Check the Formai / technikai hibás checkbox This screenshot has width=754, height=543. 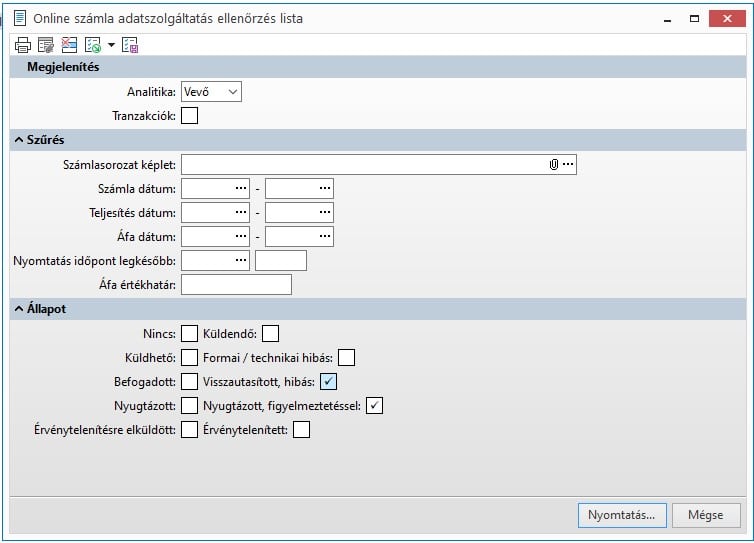click(346, 357)
